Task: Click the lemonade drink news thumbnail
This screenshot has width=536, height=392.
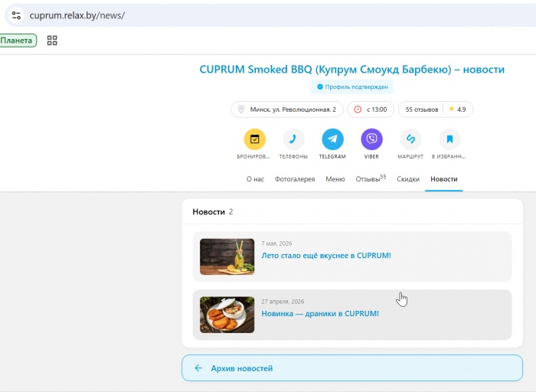Action: (227, 256)
